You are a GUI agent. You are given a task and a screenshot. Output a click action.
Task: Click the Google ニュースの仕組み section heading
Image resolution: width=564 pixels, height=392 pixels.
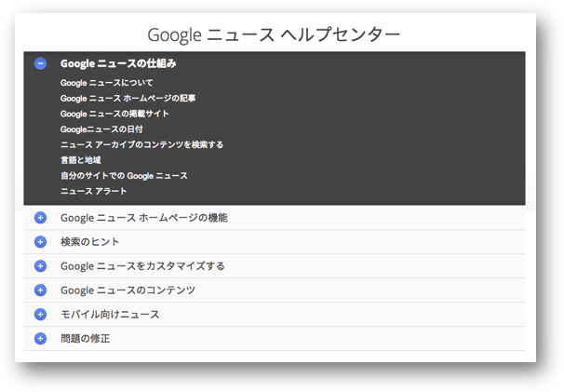click(x=118, y=63)
